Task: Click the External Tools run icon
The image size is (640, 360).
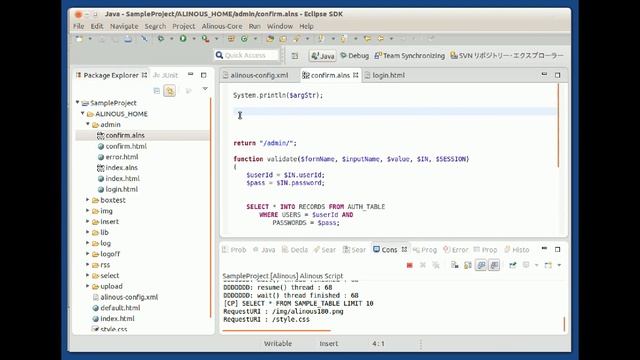Action: pyautogui.click(x=205, y=39)
